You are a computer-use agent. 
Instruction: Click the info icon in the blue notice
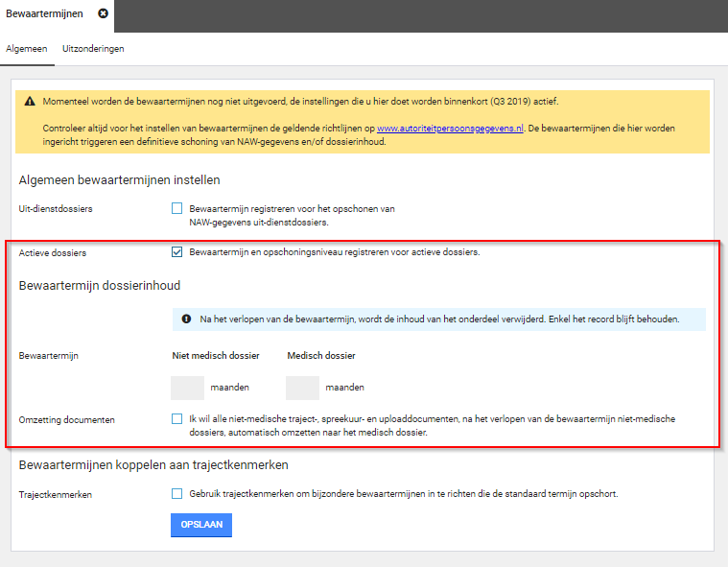click(186, 319)
